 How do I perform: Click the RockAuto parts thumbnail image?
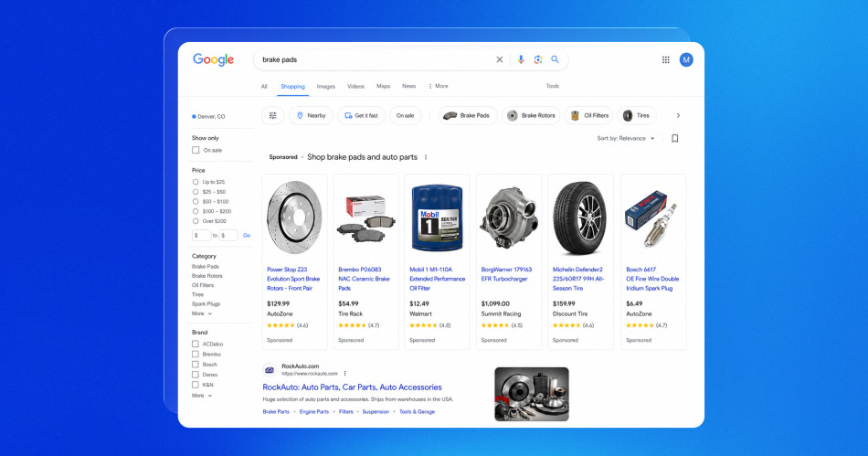pos(532,394)
